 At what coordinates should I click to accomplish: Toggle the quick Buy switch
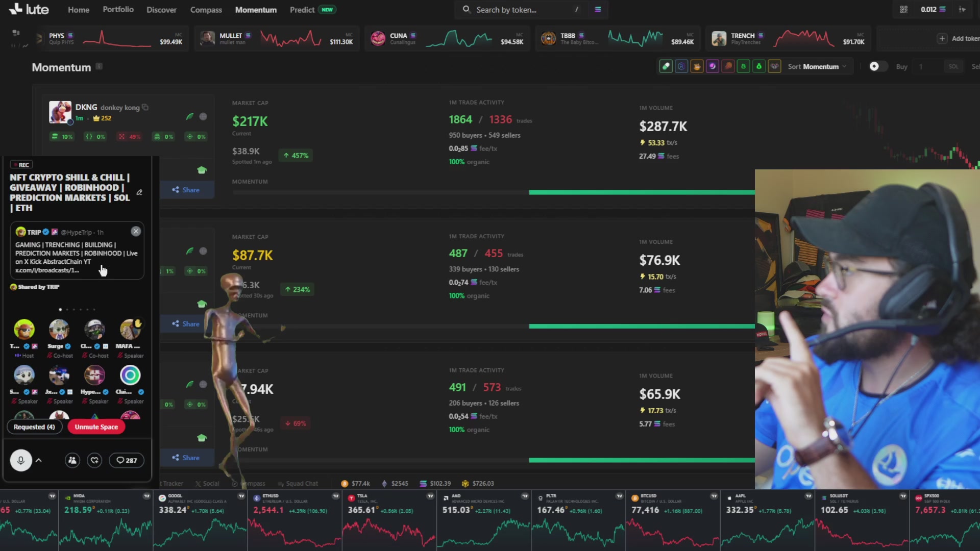[x=878, y=66]
